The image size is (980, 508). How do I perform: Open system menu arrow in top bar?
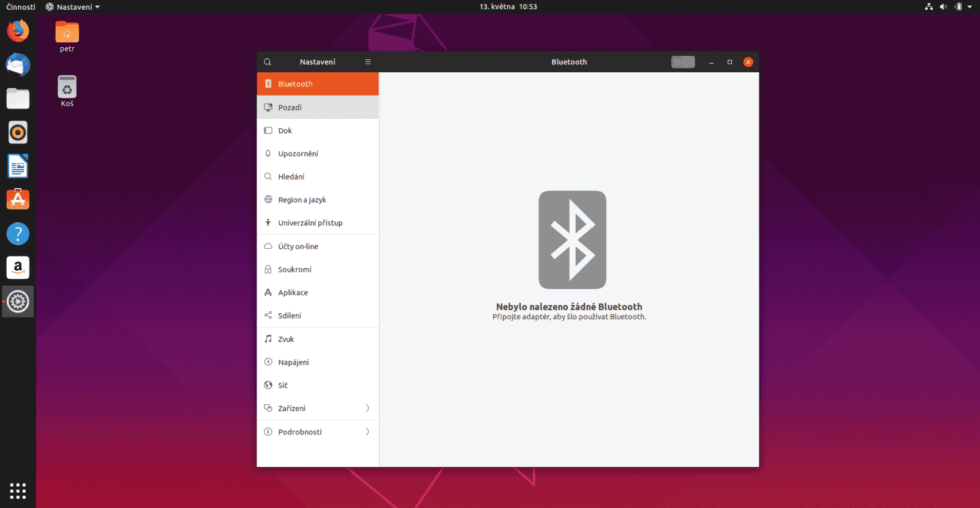tap(970, 7)
